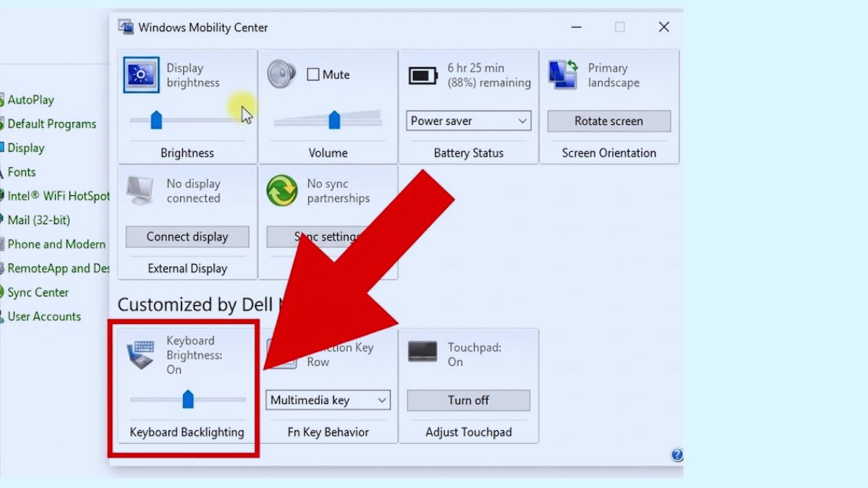Click the Connect display button

click(x=187, y=236)
